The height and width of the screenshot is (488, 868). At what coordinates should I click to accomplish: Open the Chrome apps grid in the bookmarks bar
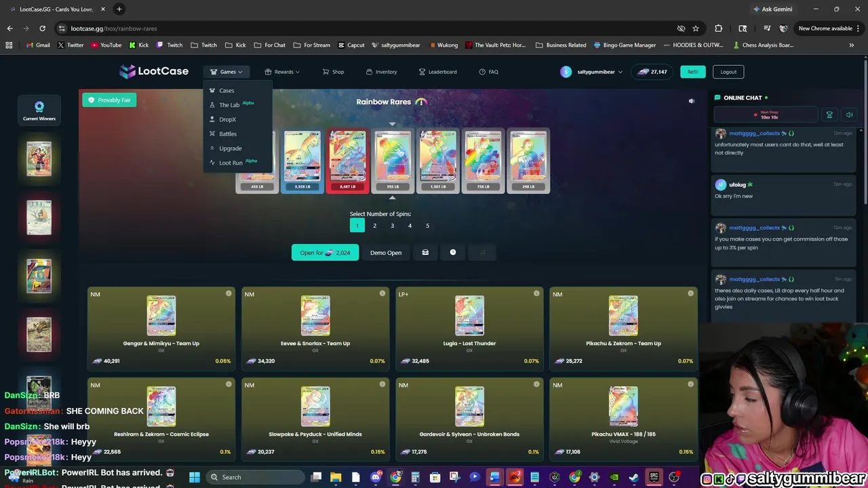[x=9, y=45]
